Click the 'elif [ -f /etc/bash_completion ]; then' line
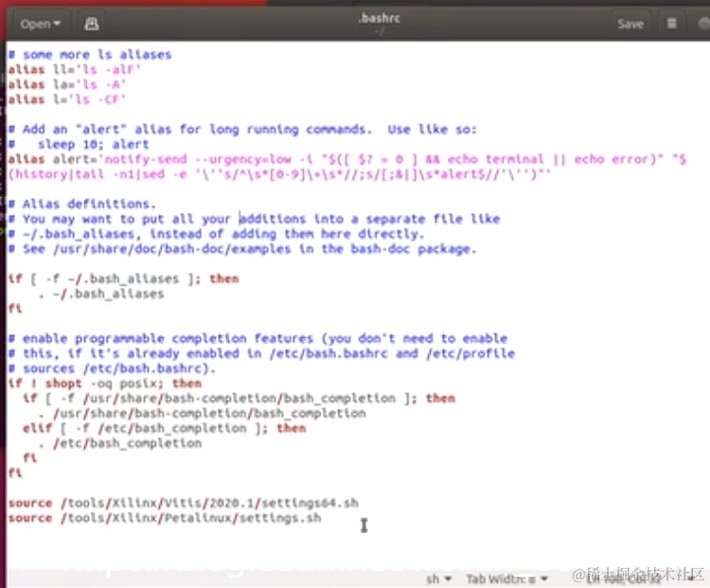710x588 pixels. click(x=165, y=428)
